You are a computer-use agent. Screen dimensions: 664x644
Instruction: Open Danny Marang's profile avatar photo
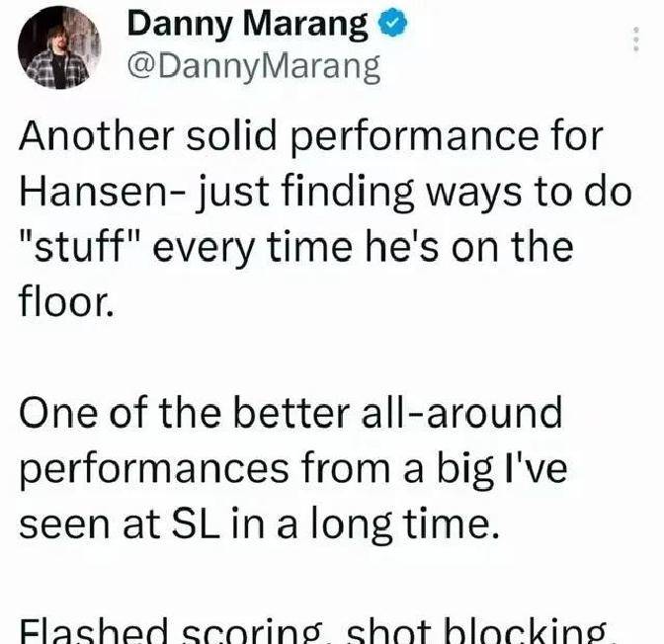(59, 47)
